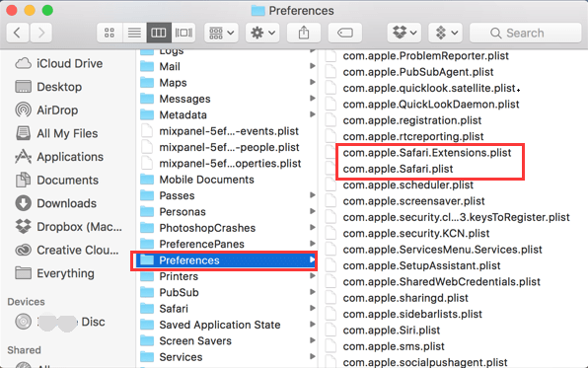The image size is (588, 368).
Task: Switch to Cover Flow view
Action: pyautogui.click(x=184, y=33)
